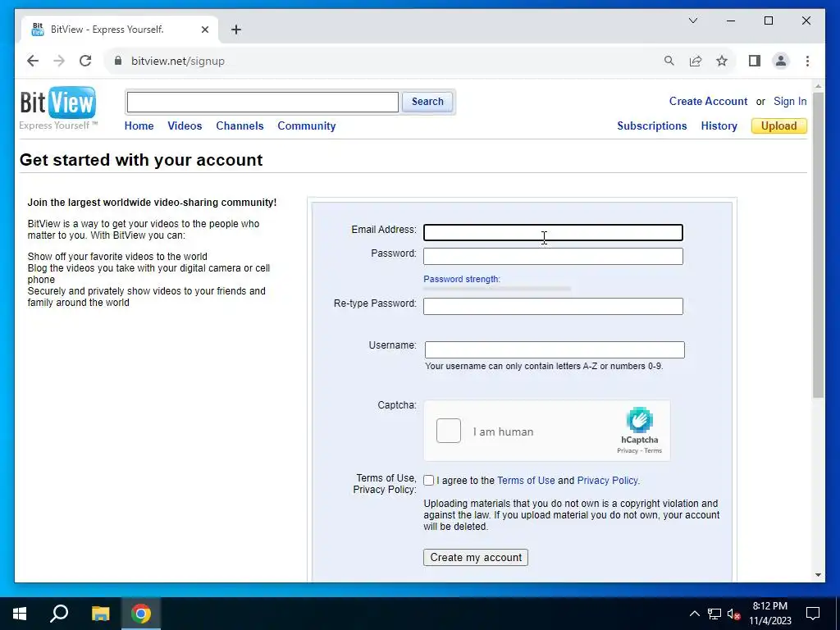Open the tab search chevron
This screenshot has height=630, width=840.
[692, 21]
